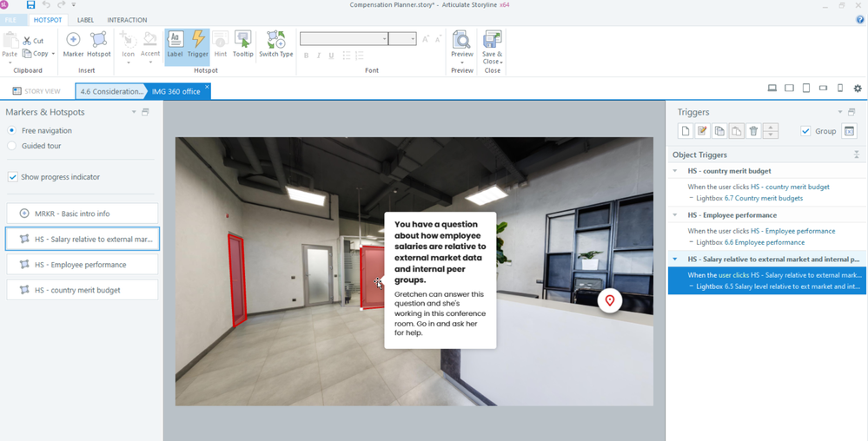868x441 pixels.
Task: Select Guided tour radio button
Action: point(12,146)
